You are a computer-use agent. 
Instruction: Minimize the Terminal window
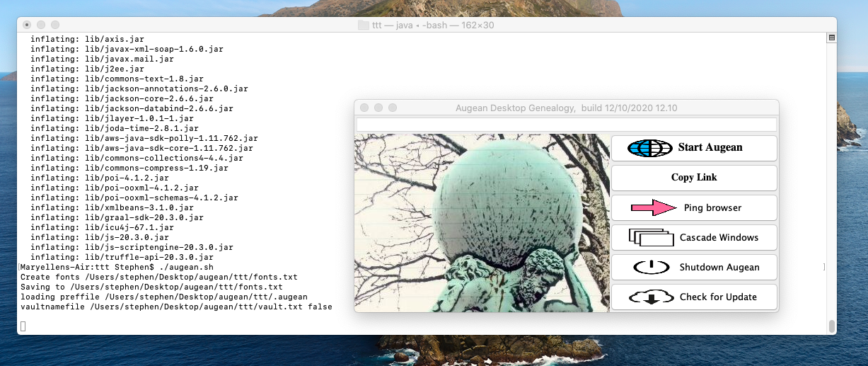42,25
